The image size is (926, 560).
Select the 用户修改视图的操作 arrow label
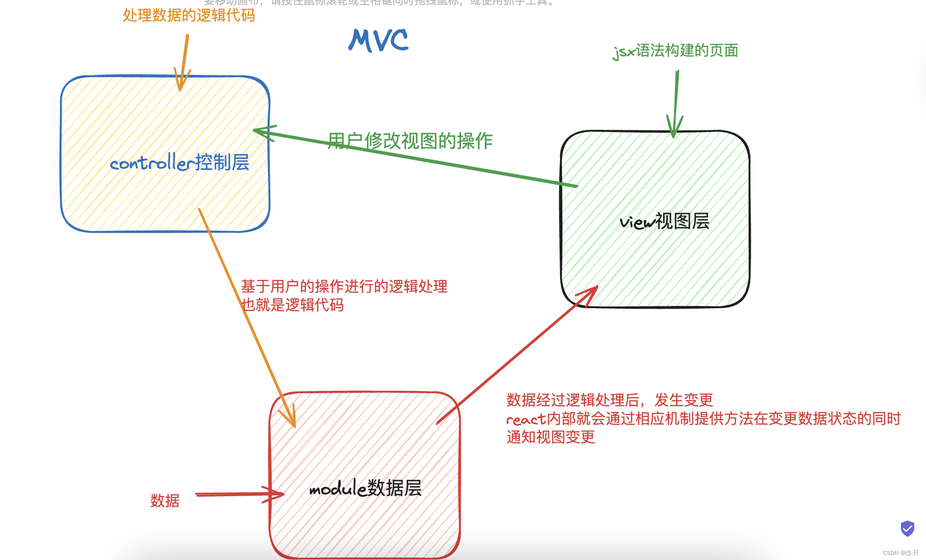coord(410,139)
